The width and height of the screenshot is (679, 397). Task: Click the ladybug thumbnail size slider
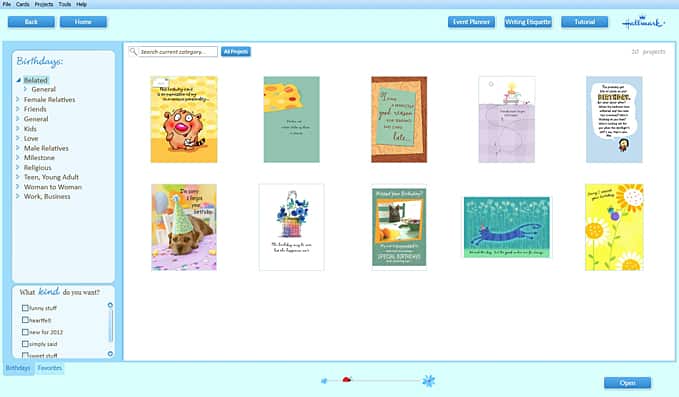coord(346,380)
